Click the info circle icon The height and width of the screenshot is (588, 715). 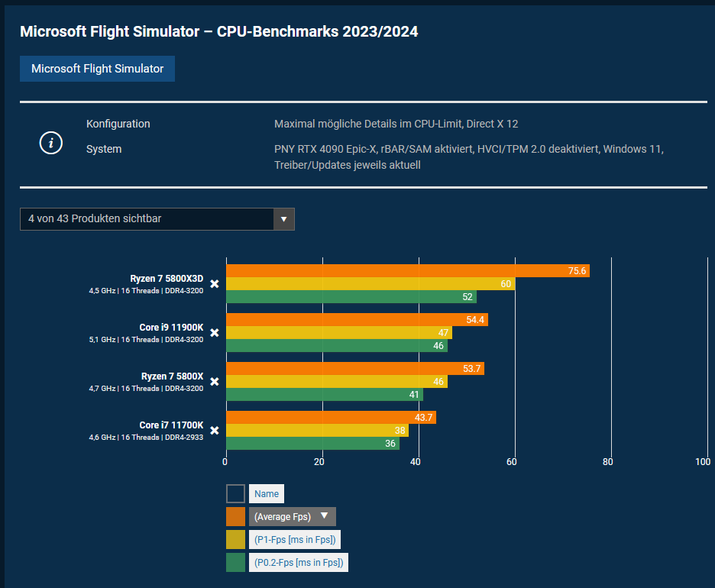[50, 143]
